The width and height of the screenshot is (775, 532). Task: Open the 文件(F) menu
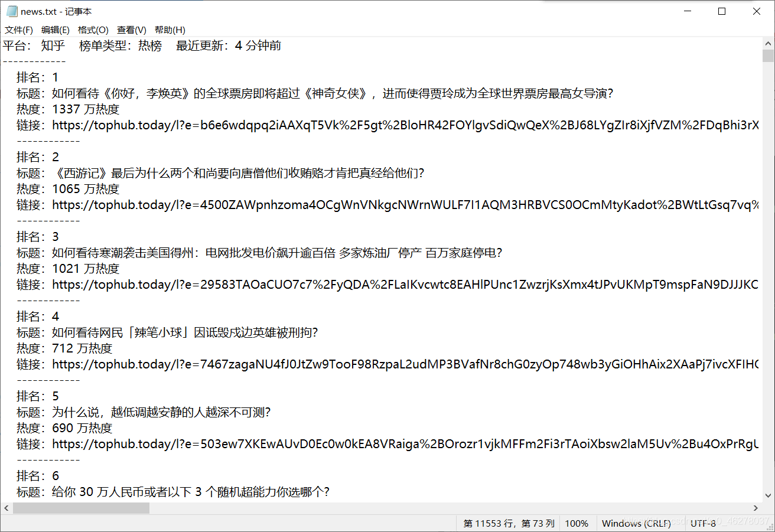pyautogui.click(x=18, y=30)
